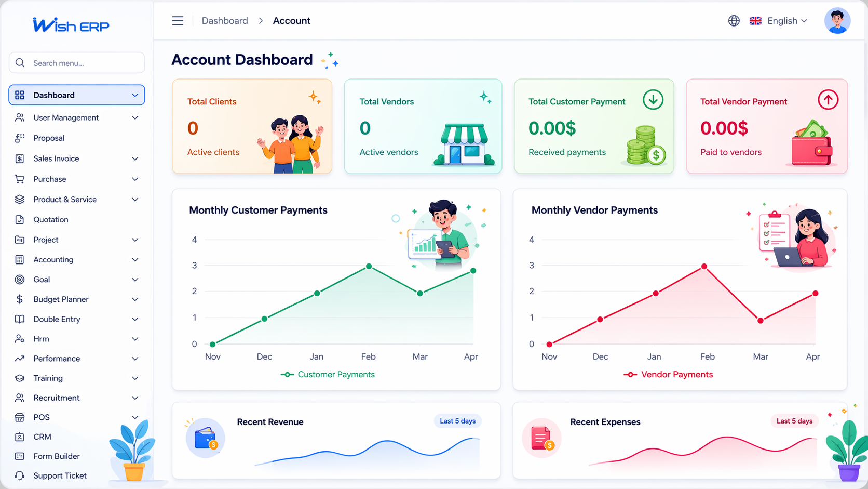Click the CRM sidebar icon
Screen dimensions: 868x489
click(x=20, y=437)
